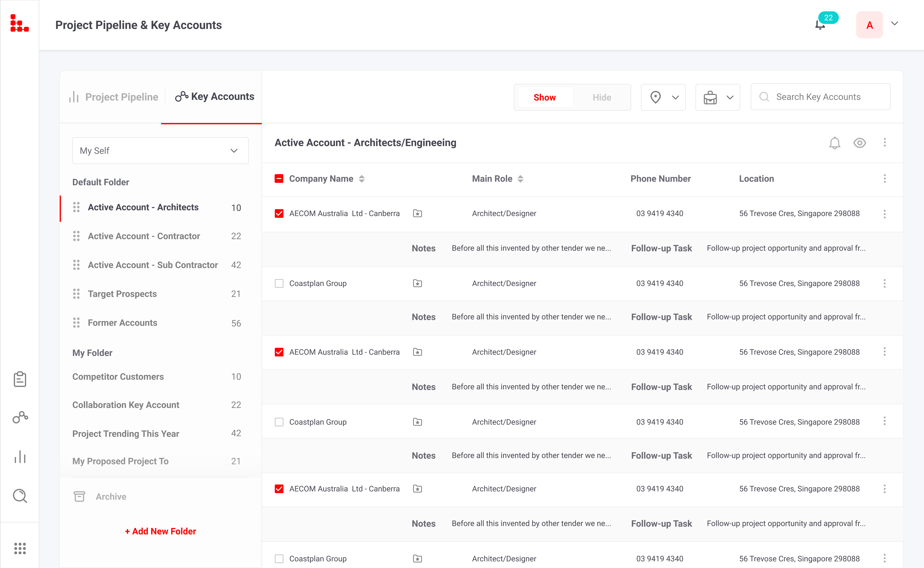Click the alert bell next to account heading
924x568 pixels.
(x=835, y=143)
